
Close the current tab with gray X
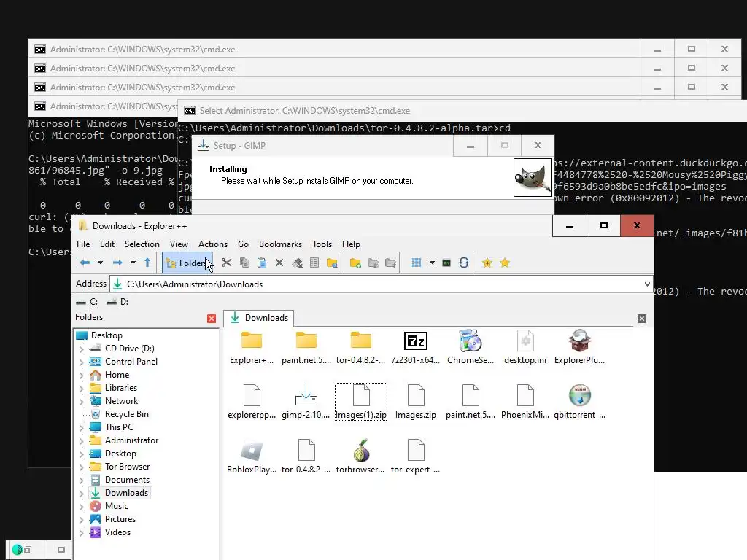pos(642,319)
